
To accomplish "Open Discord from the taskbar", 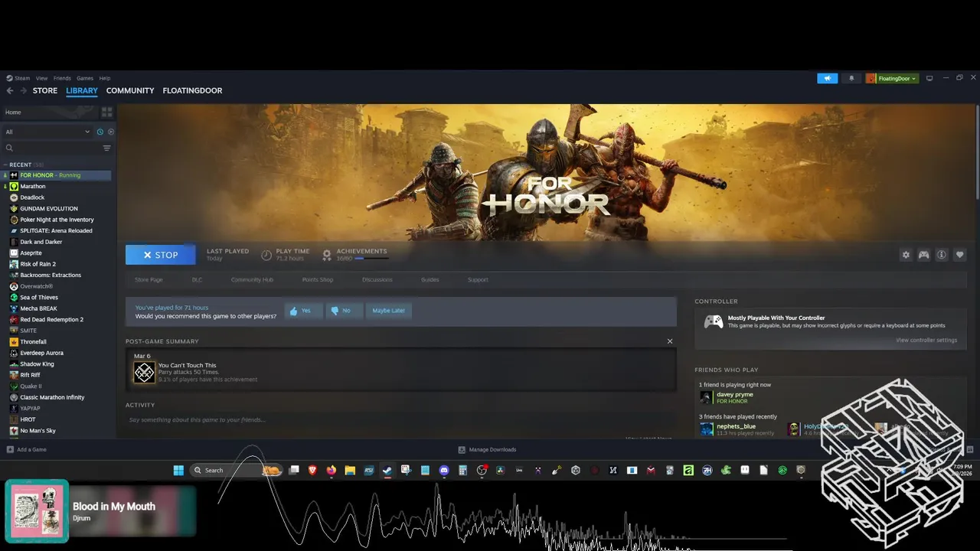I will pyautogui.click(x=444, y=470).
